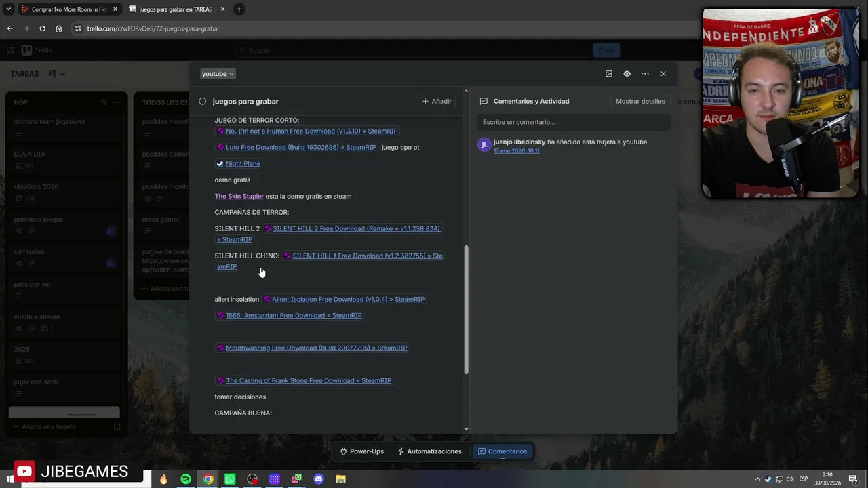Image resolution: width=868 pixels, height=488 pixels.
Task: Follow 'The Skin Stapler' link
Action: (239, 196)
